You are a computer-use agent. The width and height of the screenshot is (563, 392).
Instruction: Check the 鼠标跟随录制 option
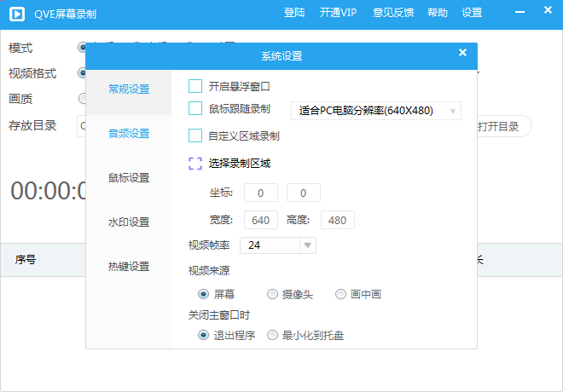[195, 108]
